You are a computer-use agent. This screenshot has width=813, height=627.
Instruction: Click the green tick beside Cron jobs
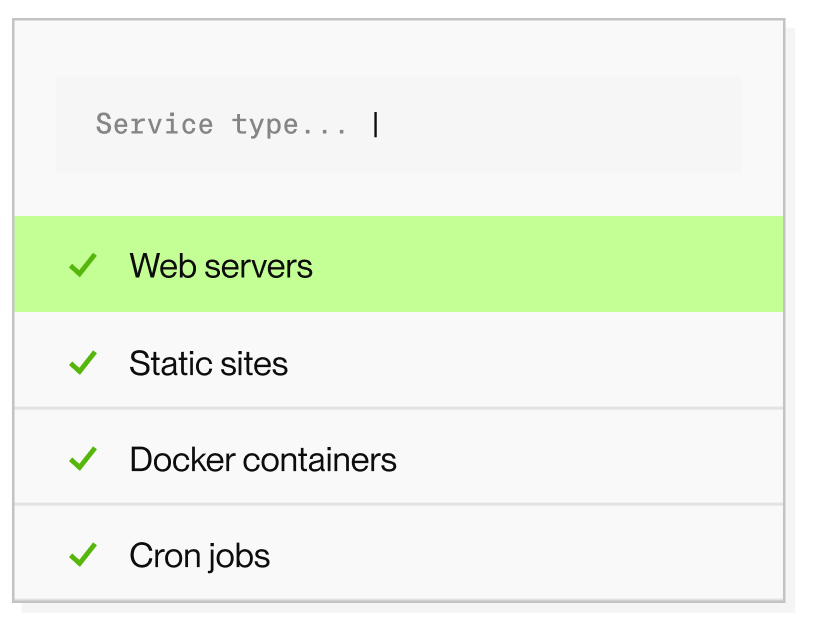[83, 555]
